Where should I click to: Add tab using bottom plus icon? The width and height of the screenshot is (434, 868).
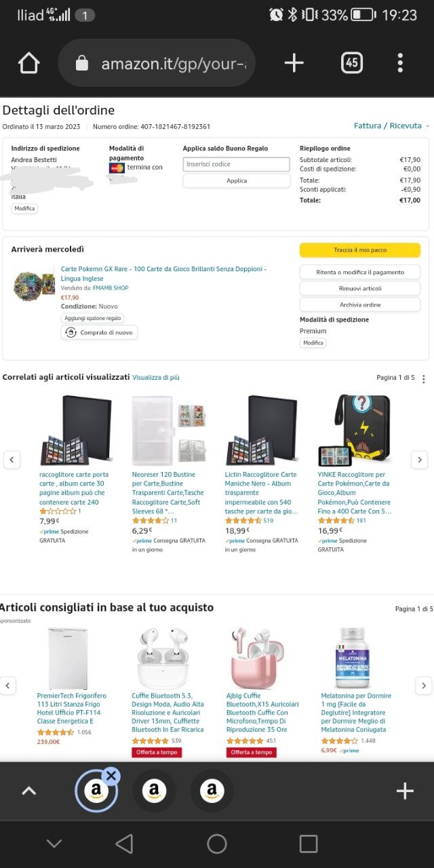(x=405, y=791)
